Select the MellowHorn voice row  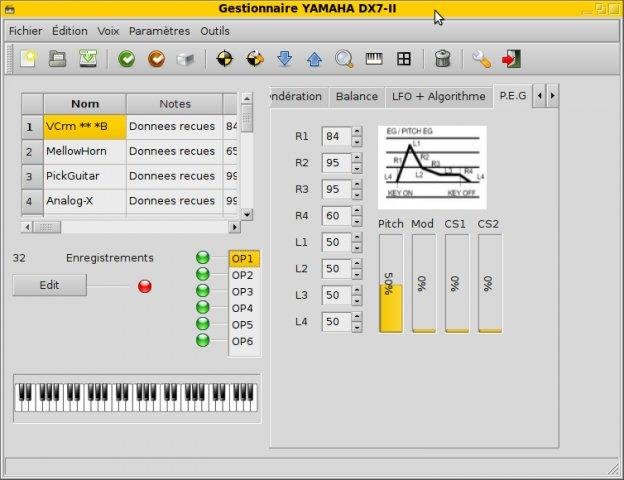[130, 152]
